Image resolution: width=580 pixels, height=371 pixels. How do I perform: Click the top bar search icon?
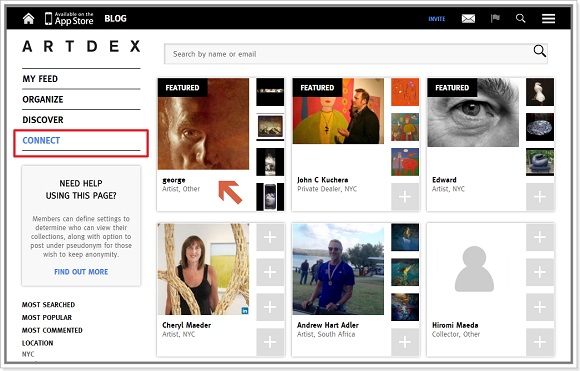[520, 18]
